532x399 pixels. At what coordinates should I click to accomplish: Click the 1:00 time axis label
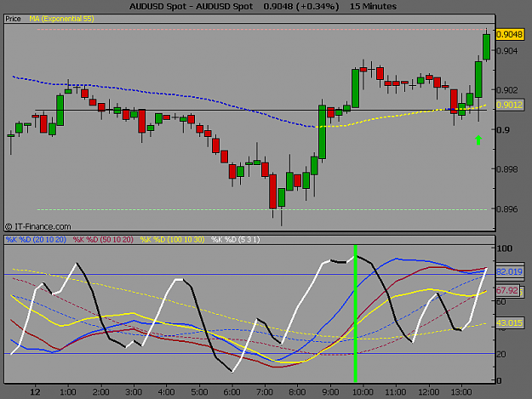68,392
